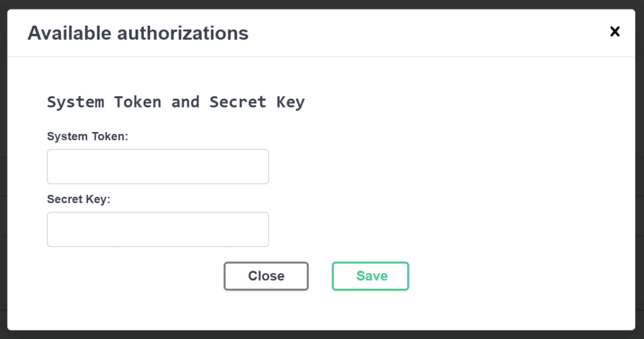Focus the Secret Key text box
The image size is (644, 339).
coord(158,230)
